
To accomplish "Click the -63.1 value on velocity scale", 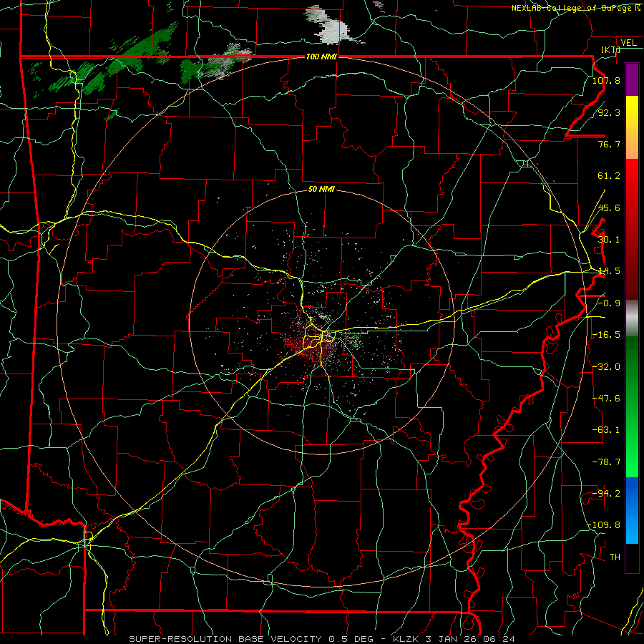I will (x=606, y=430).
